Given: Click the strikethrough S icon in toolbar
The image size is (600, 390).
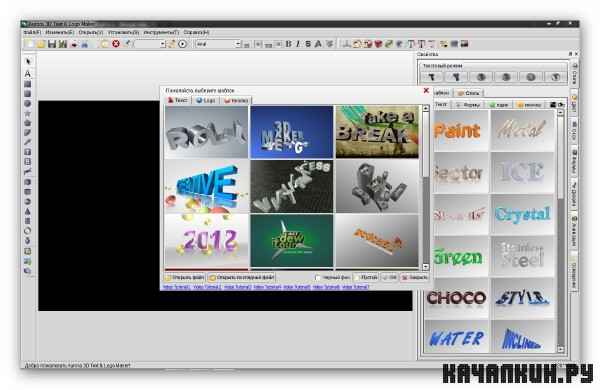Looking at the screenshot, I should (x=308, y=44).
